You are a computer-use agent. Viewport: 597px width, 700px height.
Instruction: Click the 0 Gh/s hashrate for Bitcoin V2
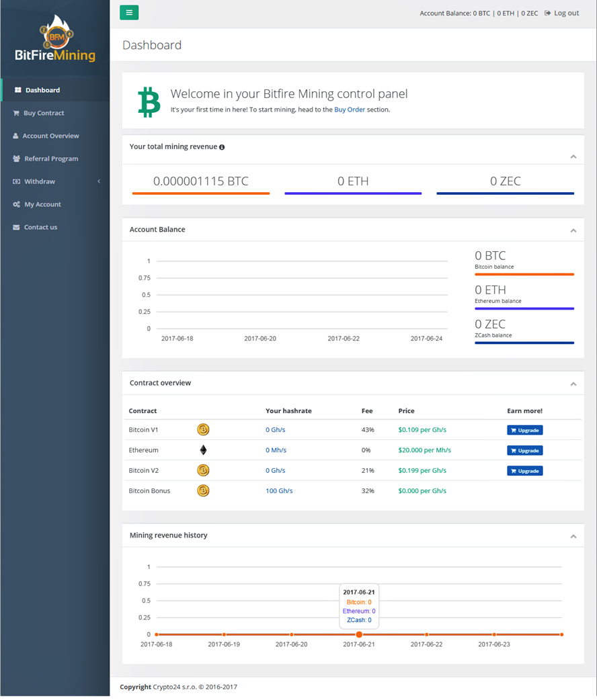[x=275, y=470]
